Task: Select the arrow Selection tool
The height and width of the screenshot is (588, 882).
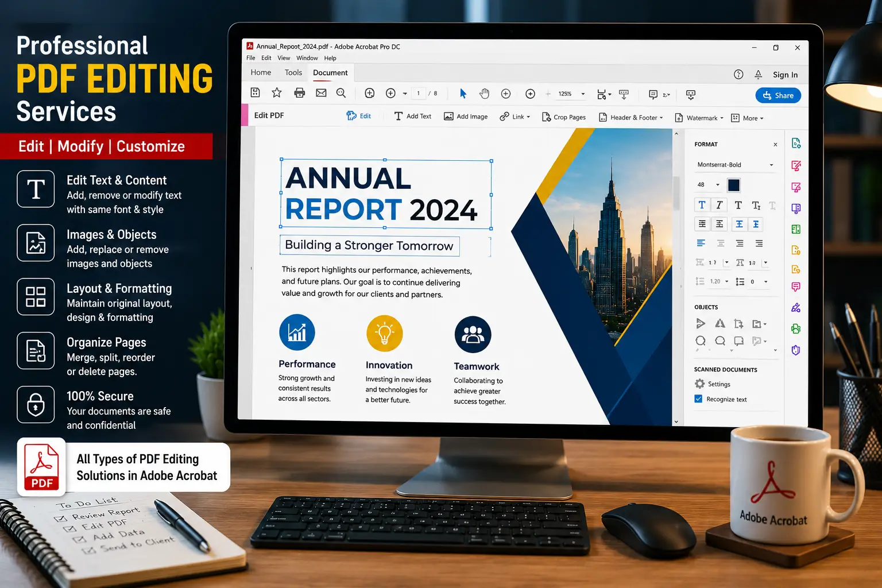Action: pyautogui.click(x=463, y=93)
